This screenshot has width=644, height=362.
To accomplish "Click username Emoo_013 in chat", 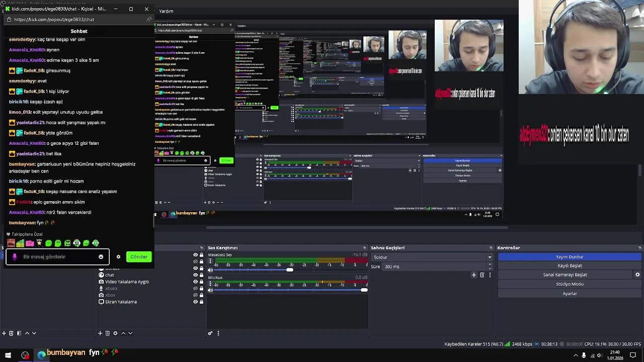I will (x=20, y=112).
